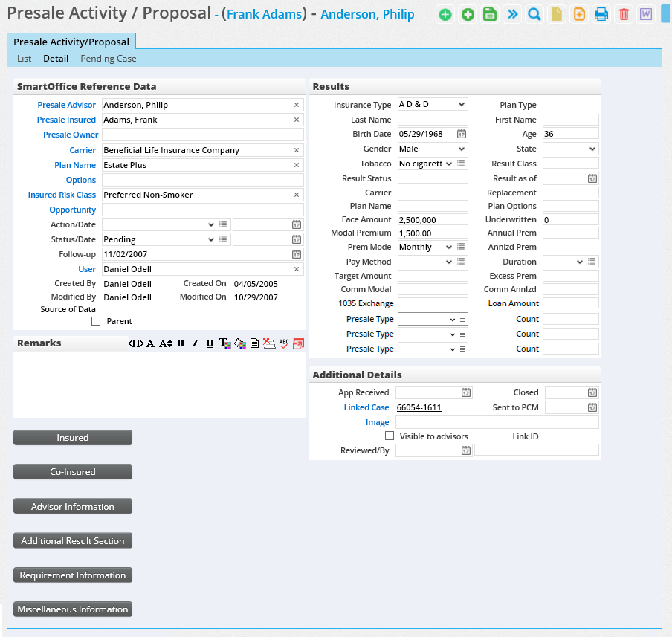This screenshot has width=672, height=637.
Task: Open the Linked Case 66054-1611
Action: coord(419,407)
